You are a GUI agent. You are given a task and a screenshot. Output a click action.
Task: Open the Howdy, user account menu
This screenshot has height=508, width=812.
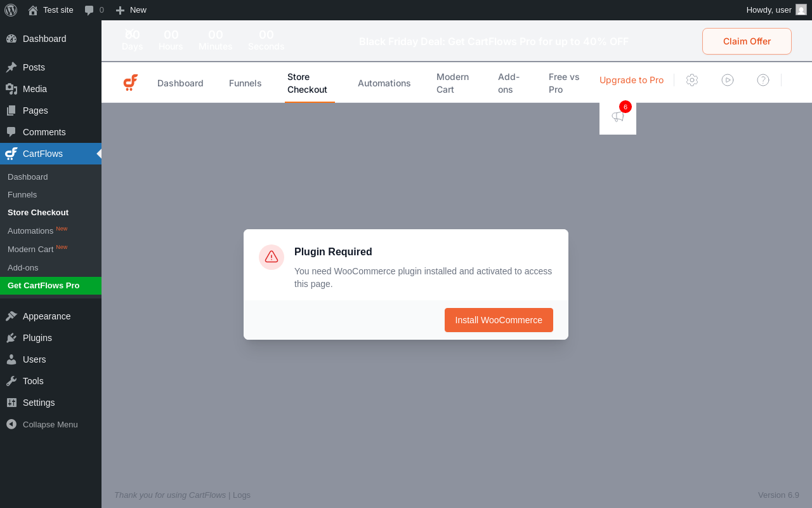[776, 10]
